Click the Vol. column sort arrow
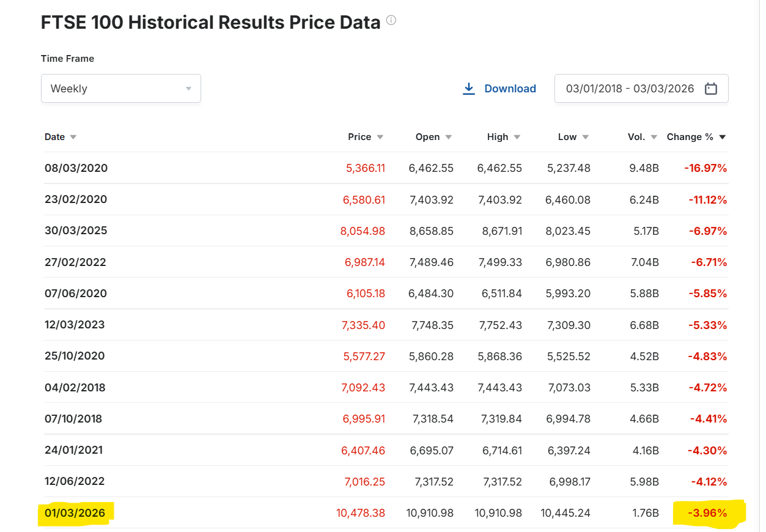Screen dimensions: 766x532 click(x=654, y=137)
